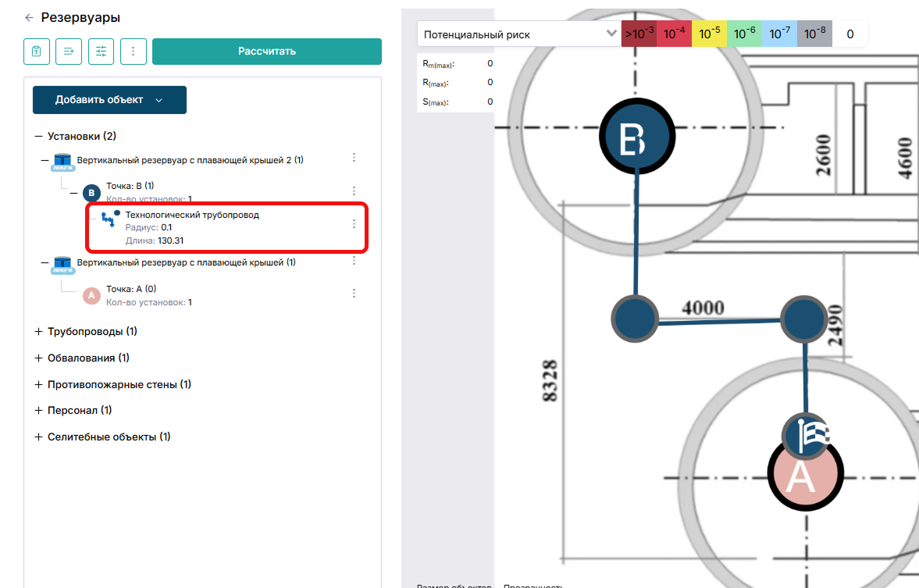
Task: Select the pipeline node above the flag marker
Action: [x=804, y=319]
